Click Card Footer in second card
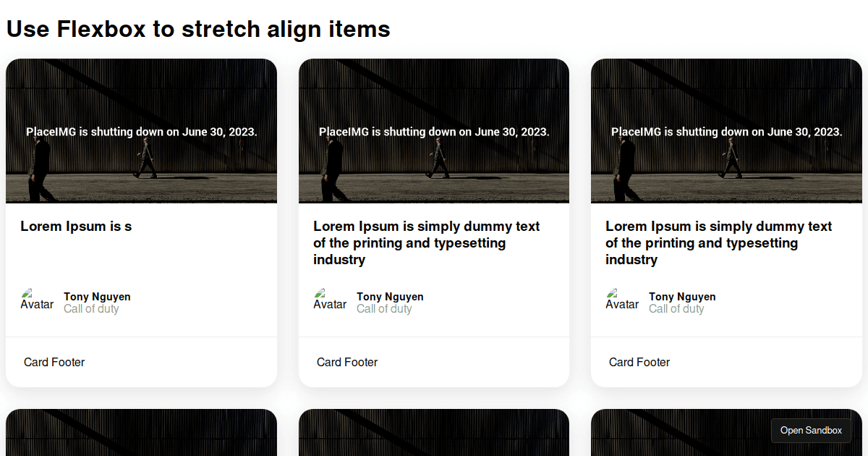The height and width of the screenshot is (456, 868). coord(347,363)
